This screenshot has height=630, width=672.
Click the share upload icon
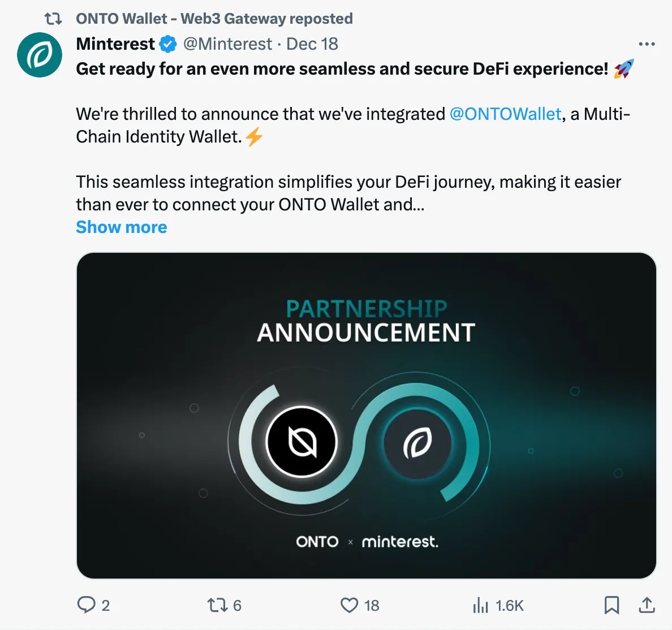click(x=647, y=605)
